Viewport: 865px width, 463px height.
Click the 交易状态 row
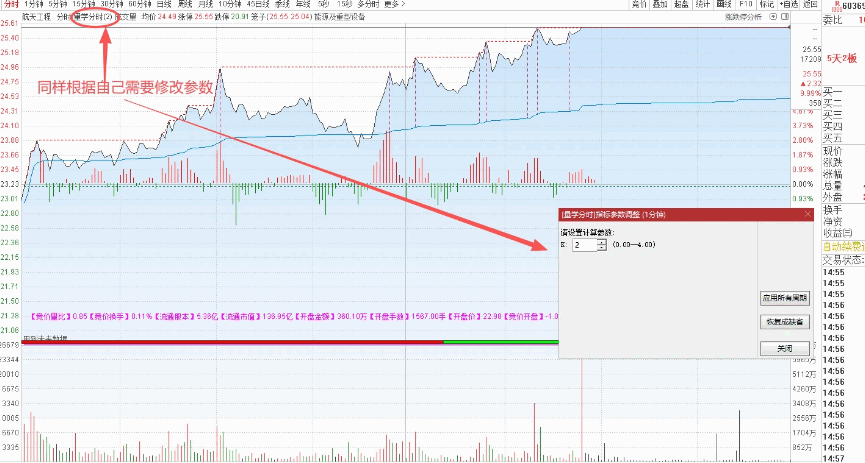coord(843,260)
